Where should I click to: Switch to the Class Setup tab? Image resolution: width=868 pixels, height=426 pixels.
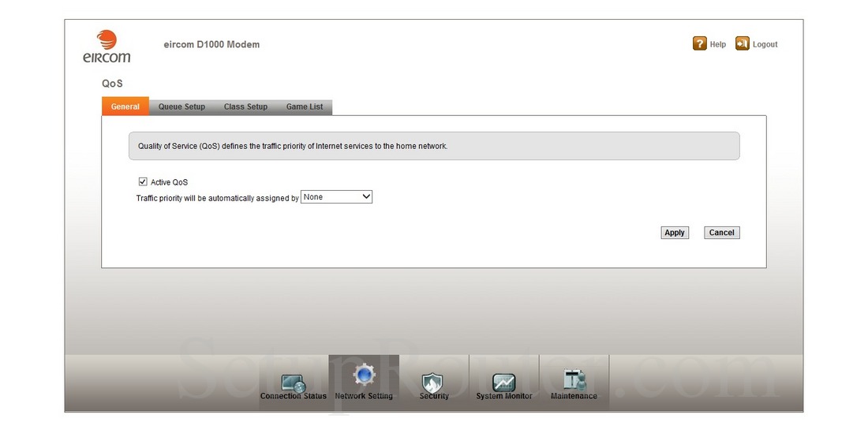point(245,106)
